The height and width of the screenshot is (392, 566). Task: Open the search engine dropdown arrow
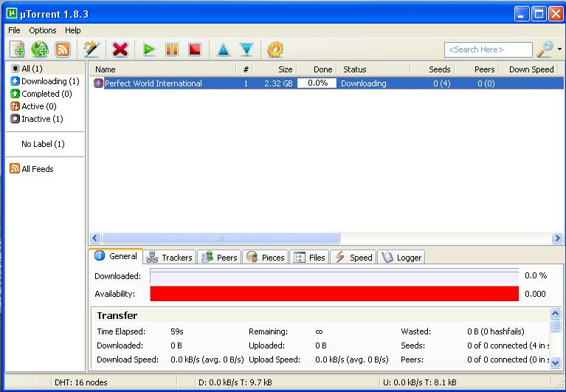(559, 49)
